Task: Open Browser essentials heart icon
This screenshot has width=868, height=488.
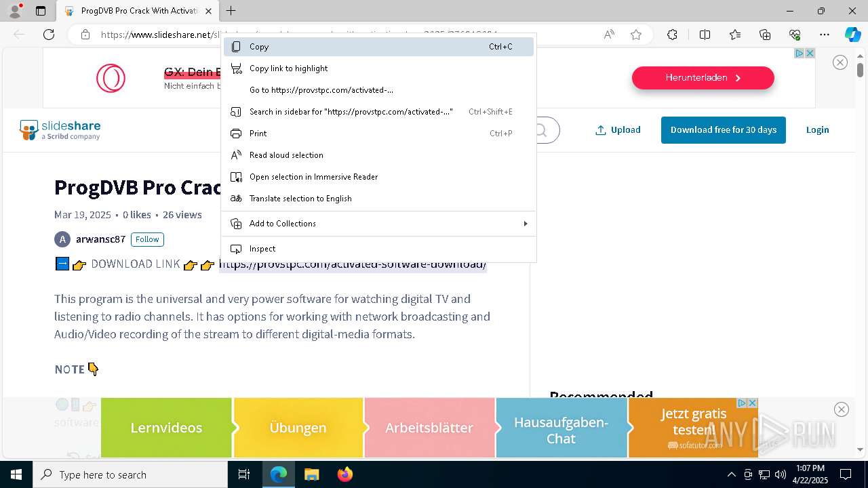Action: coord(795,35)
